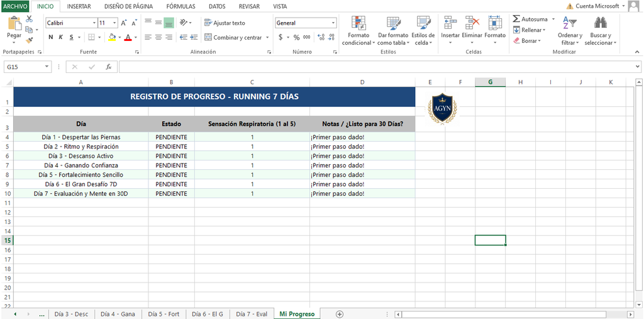Decrease font size with the smaller A
This screenshot has width=644, height=319.
click(134, 23)
